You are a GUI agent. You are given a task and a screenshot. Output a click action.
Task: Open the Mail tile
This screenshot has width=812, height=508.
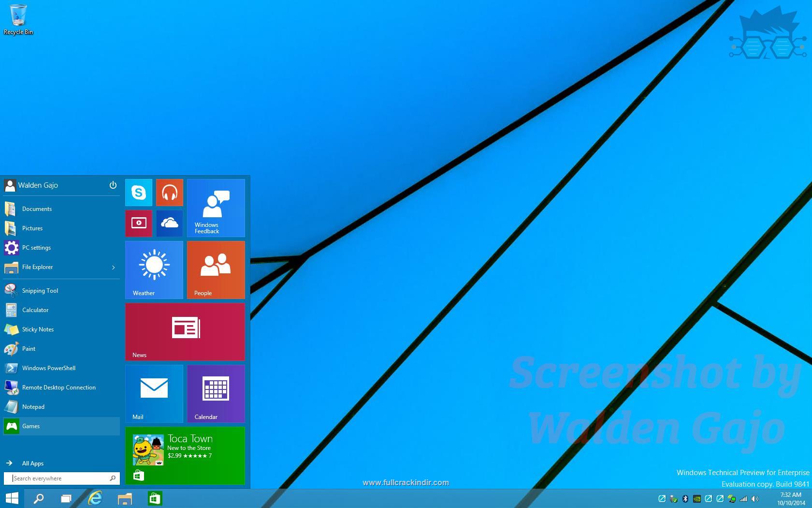154,394
